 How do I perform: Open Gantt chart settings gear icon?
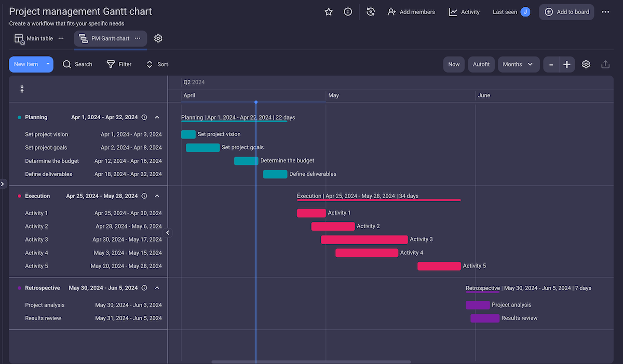pyautogui.click(x=586, y=64)
